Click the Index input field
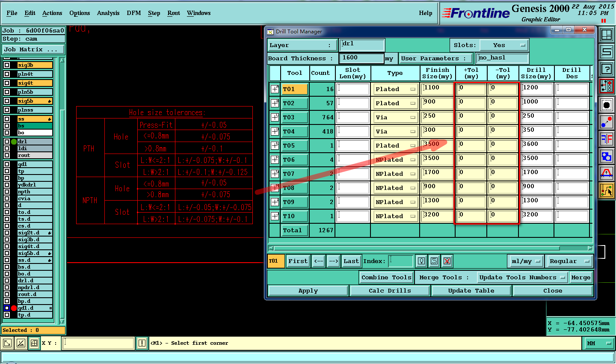 (401, 261)
